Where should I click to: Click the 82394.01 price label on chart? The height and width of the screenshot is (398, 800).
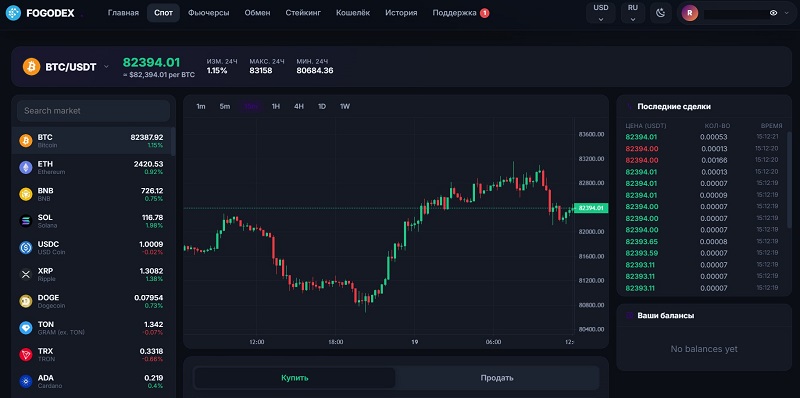pos(591,208)
